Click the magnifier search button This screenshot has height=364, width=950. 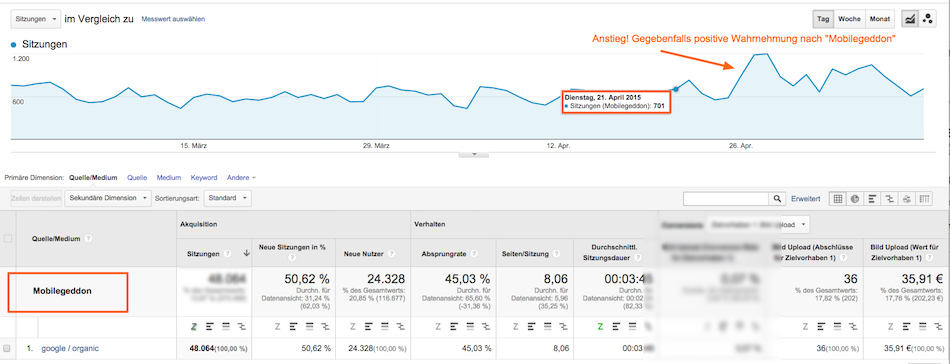click(x=777, y=199)
